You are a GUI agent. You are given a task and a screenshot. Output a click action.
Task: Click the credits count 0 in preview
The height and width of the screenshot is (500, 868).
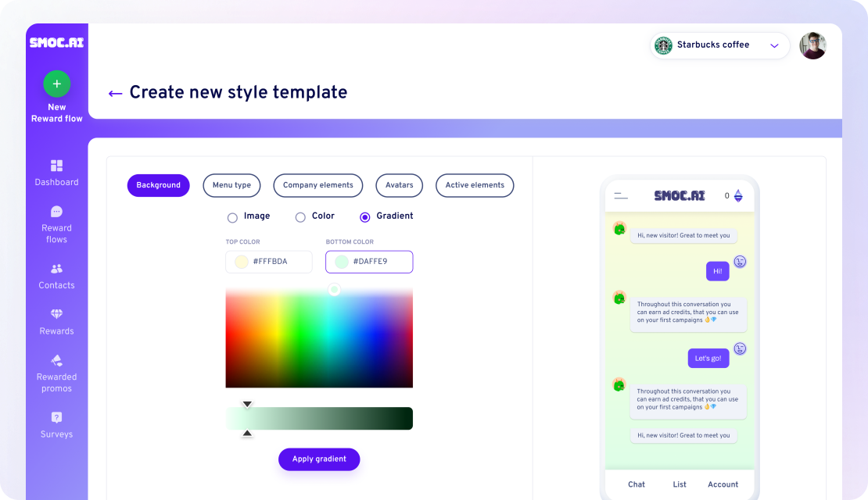coord(726,196)
